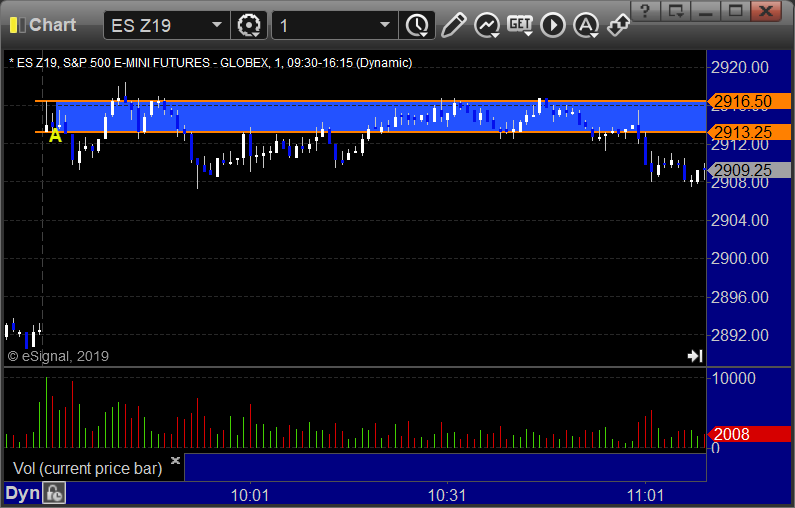This screenshot has height=508, width=795.
Task: Click the 2896.00 price axis label
Action: point(740,297)
